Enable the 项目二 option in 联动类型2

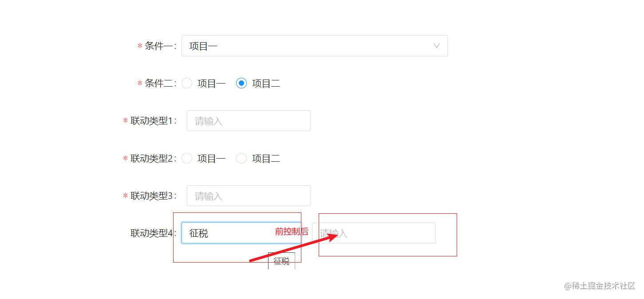[241, 158]
